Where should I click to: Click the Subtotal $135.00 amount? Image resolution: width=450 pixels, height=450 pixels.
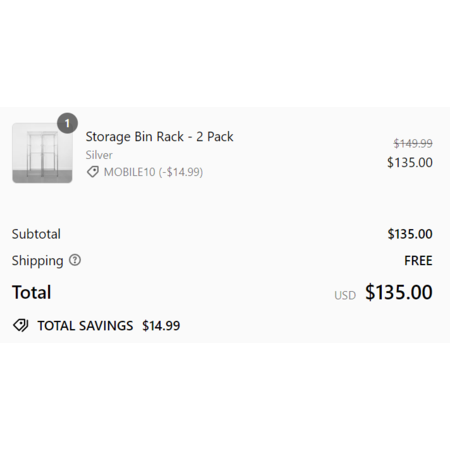410,234
